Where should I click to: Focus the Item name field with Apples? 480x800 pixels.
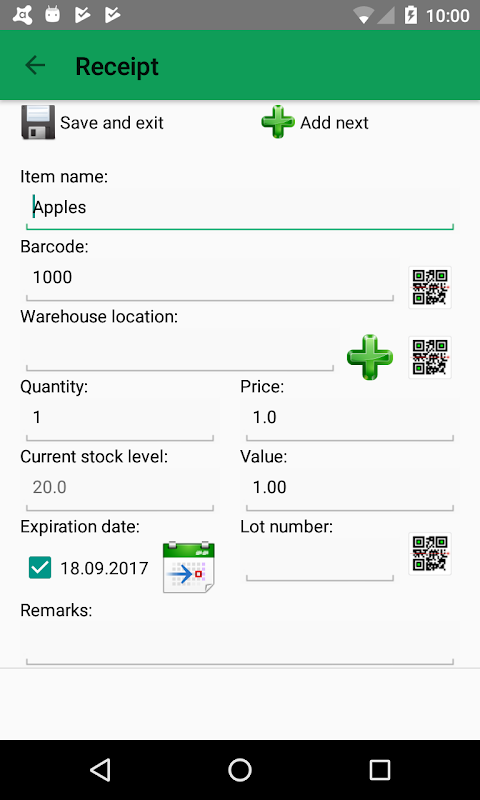(x=240, y=208)
